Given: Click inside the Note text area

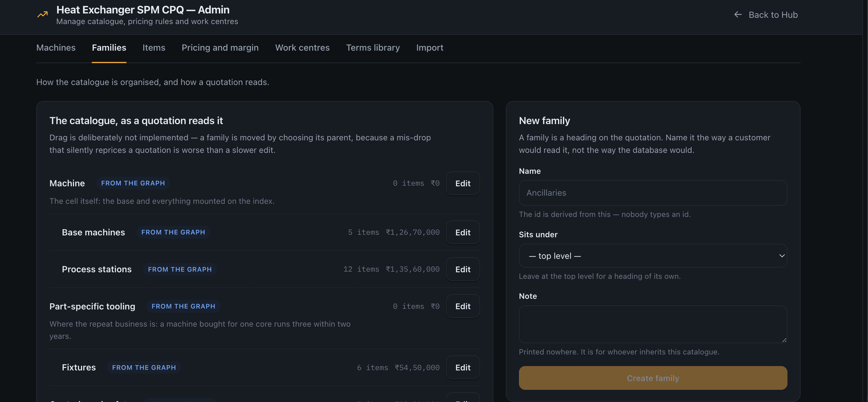Looking at the screenshot, I should click(x=653, y=324).
